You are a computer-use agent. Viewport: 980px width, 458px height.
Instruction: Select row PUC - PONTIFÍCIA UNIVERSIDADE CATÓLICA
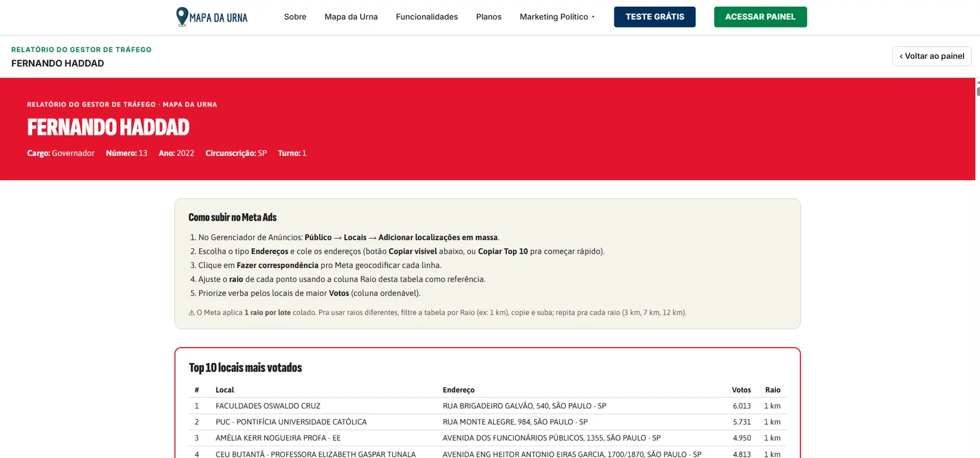tap(488, 422)
